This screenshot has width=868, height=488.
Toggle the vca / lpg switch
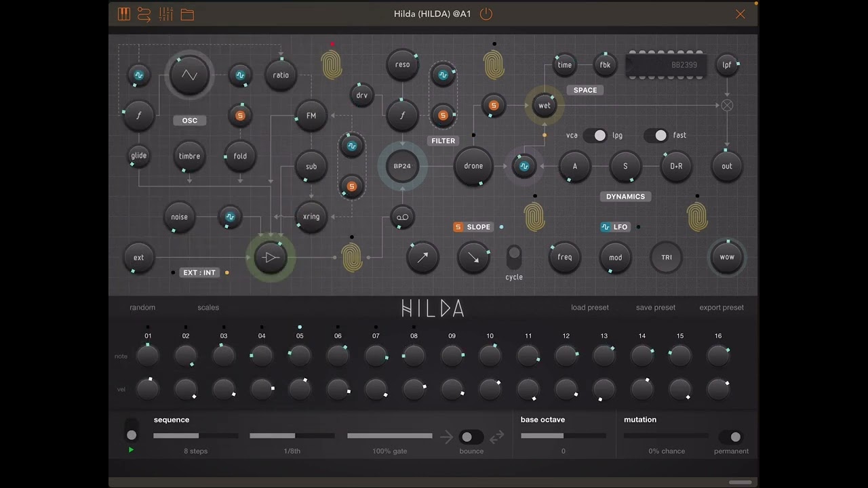pyautogui.click(x=595, y=136)
